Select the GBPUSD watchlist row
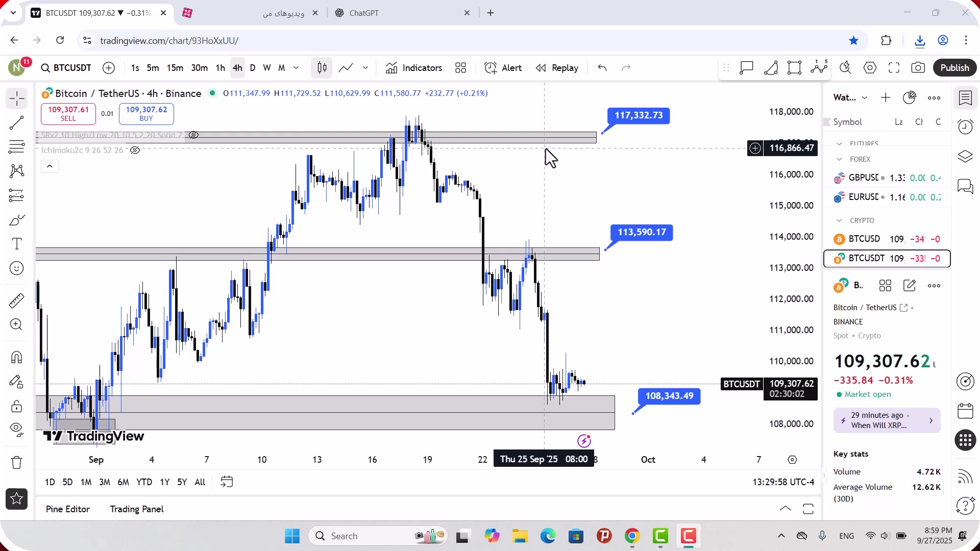The height and width of the screenshot is (551, 980). point(887,178)
